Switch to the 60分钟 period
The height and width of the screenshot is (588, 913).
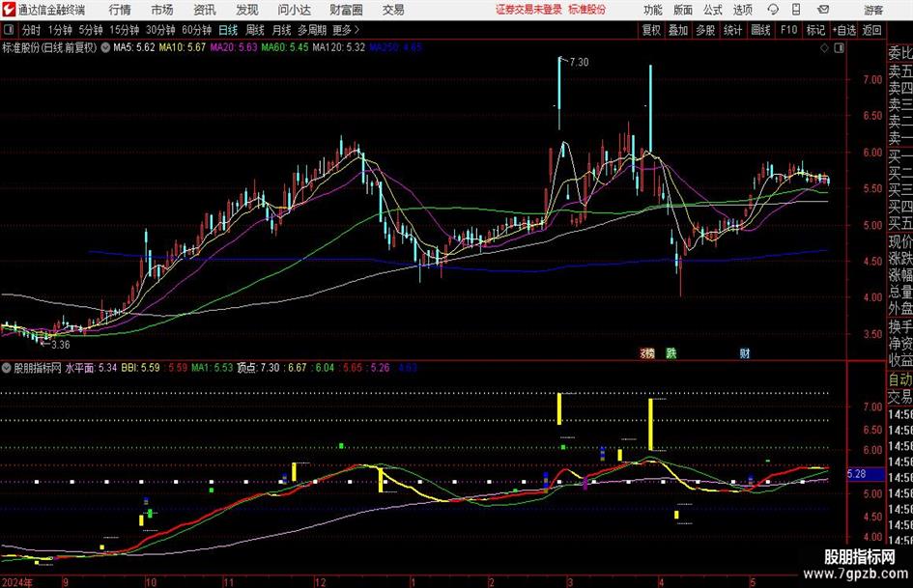pos(197,30)
